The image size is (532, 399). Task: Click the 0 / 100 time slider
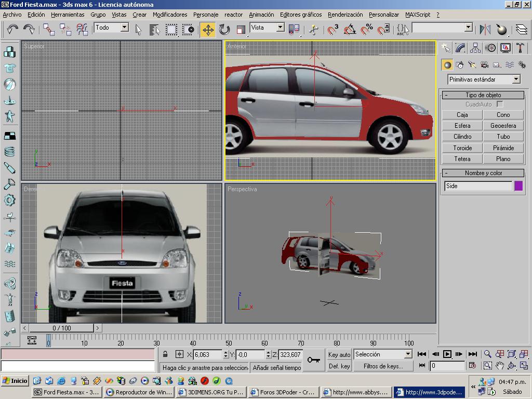(61, 328)
